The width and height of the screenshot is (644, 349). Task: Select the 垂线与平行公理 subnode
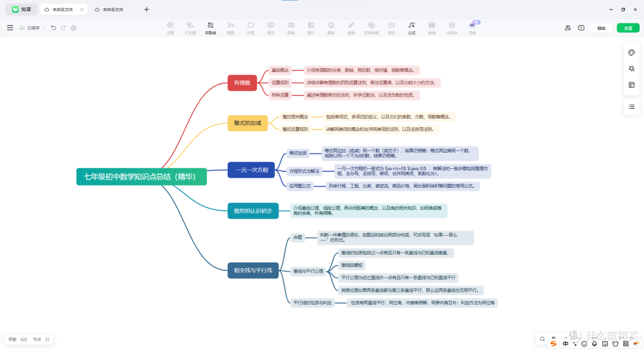pyautogui.click(x=308, y=271)
